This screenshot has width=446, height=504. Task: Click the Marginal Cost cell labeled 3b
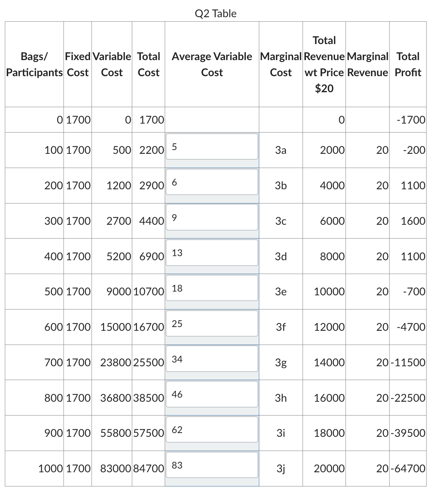click(281, 186)
